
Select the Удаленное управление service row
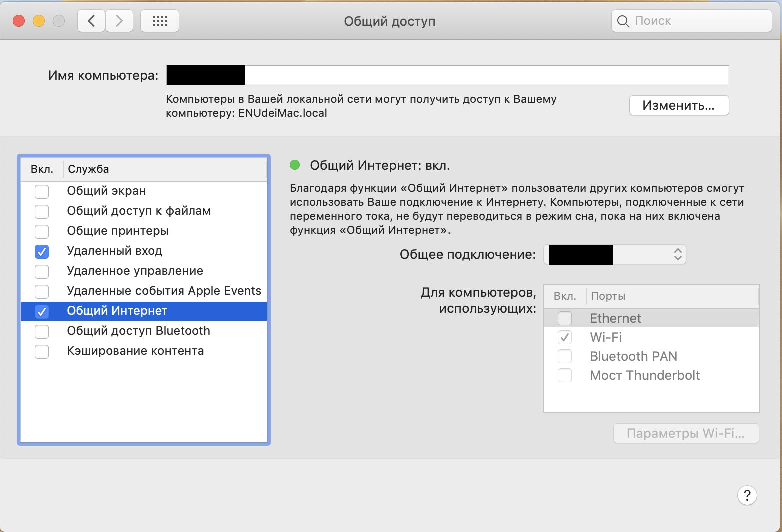[144, 271]
